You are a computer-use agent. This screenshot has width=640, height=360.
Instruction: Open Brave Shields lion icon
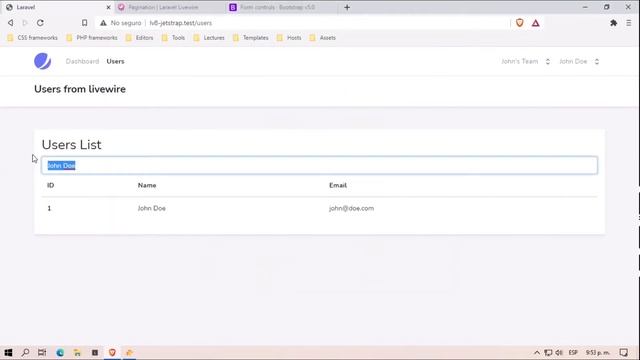520,23
